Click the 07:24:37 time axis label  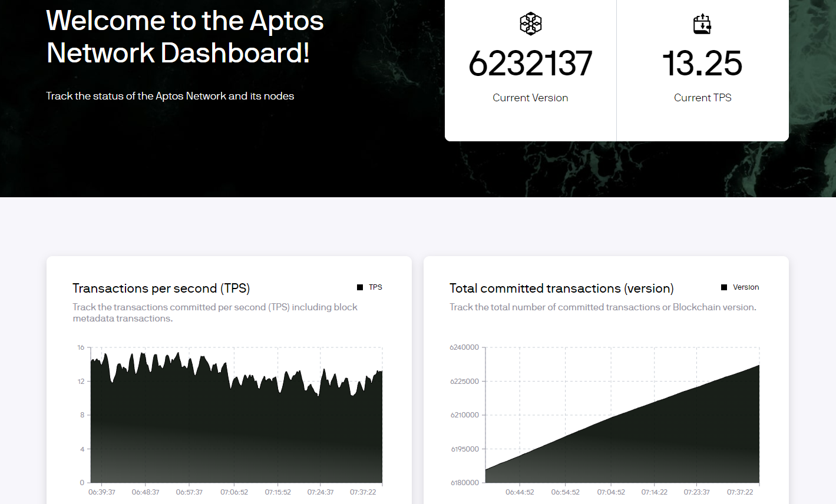(320, 492)
